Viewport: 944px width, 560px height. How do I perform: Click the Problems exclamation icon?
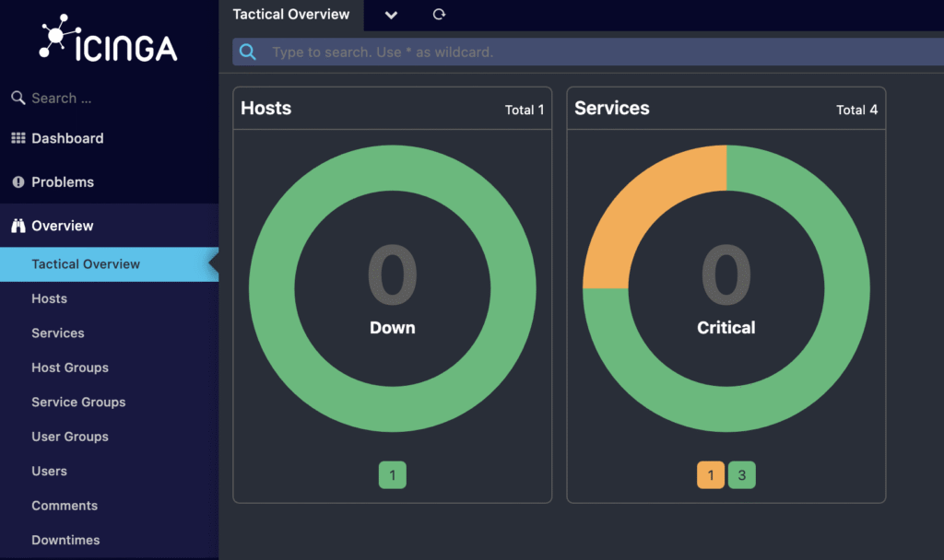coord(18,182)
